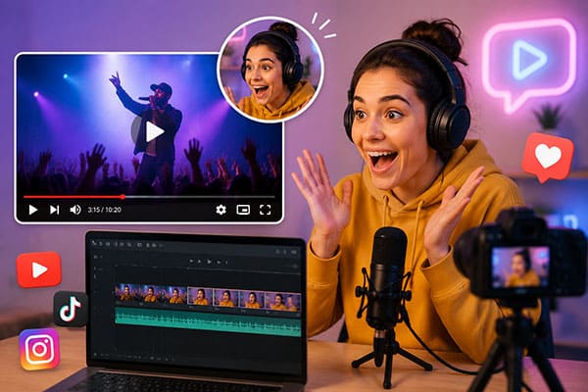Skip to the next video
This screenshot has height=392, width=588.
[x=55, y=210]
